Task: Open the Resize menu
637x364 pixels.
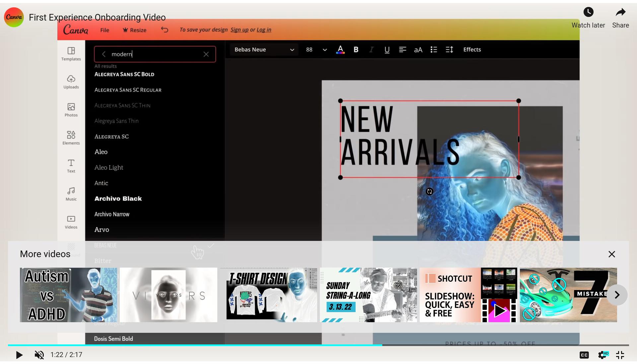Action: pos(134,30)
